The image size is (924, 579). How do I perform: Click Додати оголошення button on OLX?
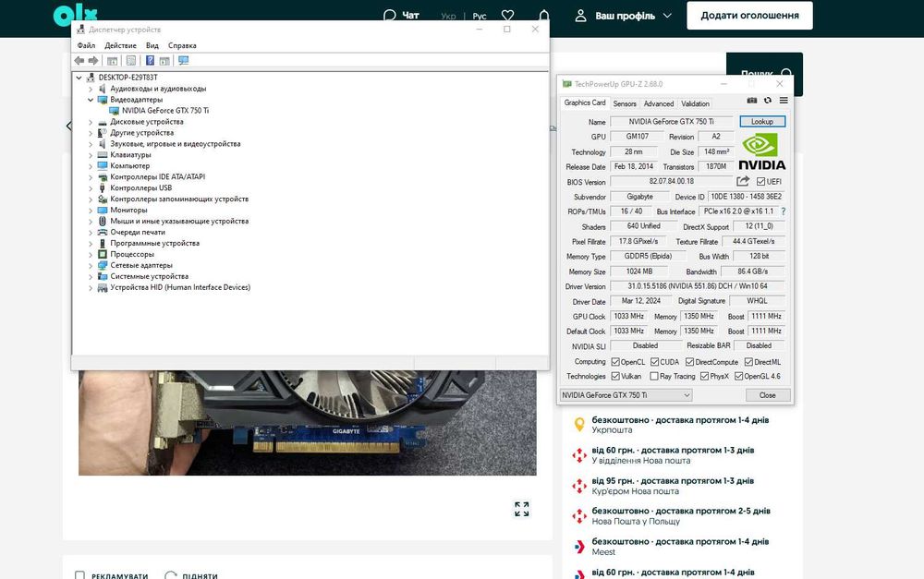[x=749, y=16]
